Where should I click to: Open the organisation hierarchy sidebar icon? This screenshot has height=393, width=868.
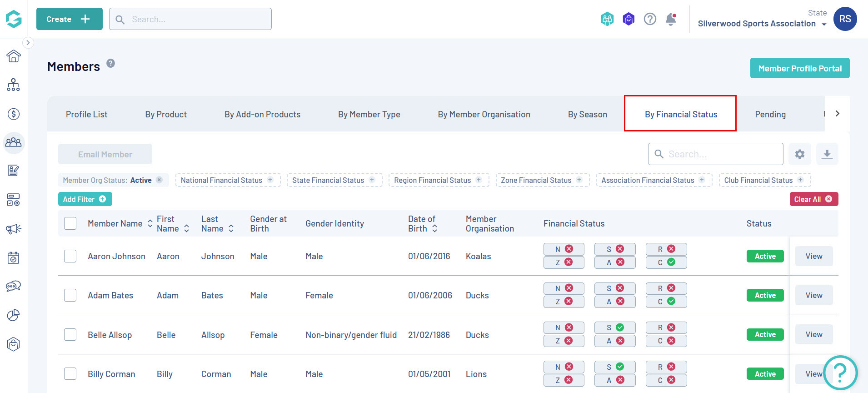pyautogui.click(x=14, y=85)
